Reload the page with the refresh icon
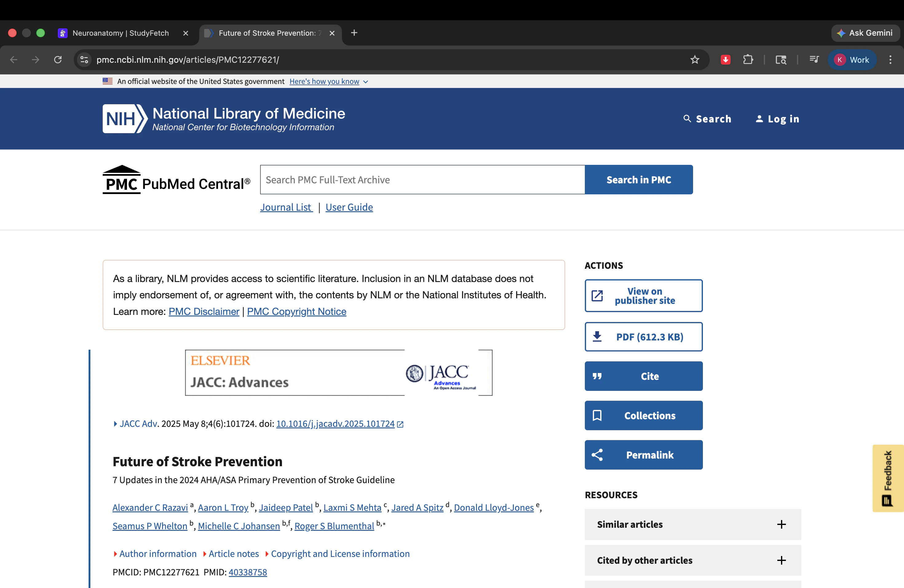The image size is (904, 588). [x=58, y=60]
